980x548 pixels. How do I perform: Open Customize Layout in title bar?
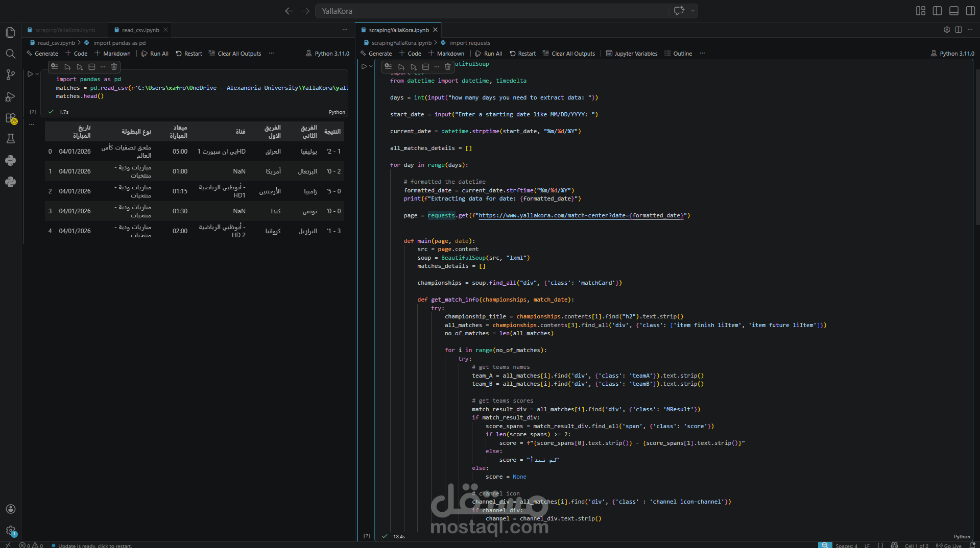pyautogui.click(x=920, y=11)
